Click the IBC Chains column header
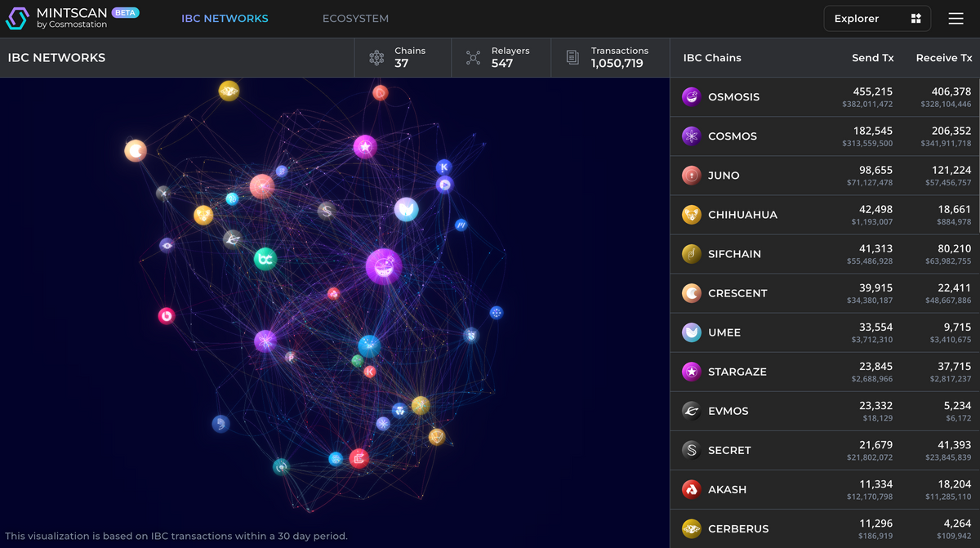The height and width of the screenshot is (548, 980). coord(712,58)
